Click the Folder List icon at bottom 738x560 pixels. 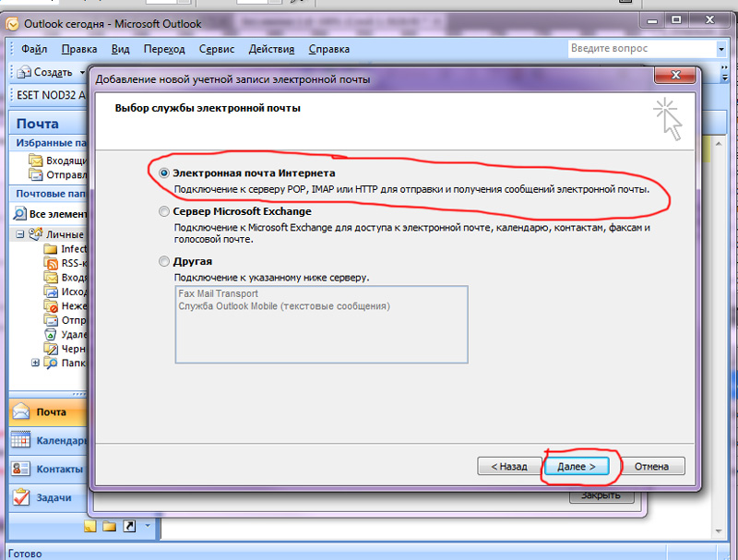click(x=110, y=526)
